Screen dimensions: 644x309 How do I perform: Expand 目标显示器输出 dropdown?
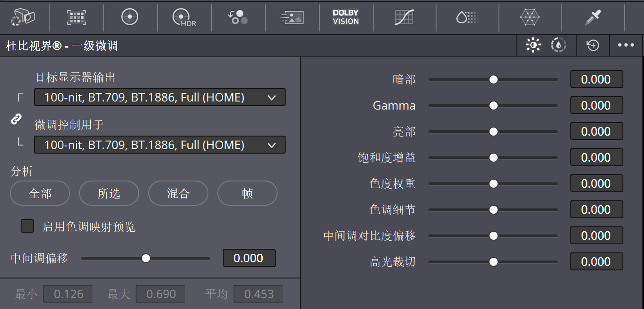click(160, 97)
